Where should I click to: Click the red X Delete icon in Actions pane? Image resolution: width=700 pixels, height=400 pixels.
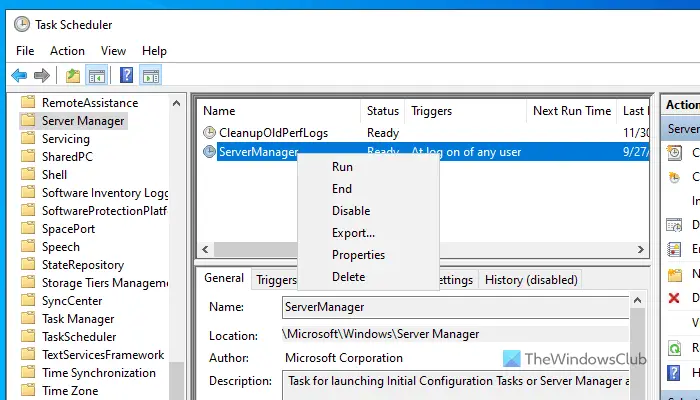[674, 298]
